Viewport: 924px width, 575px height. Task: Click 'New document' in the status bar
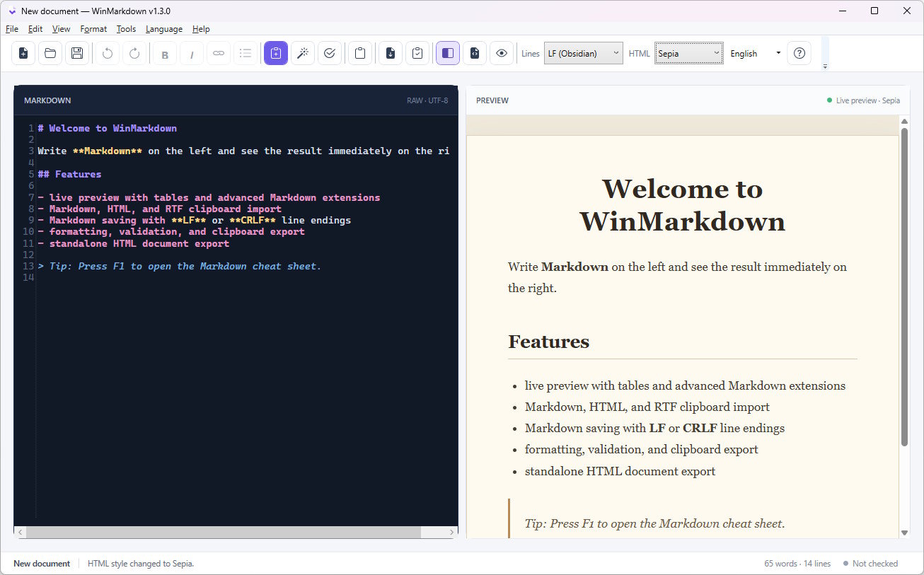(x=42, y=564)
